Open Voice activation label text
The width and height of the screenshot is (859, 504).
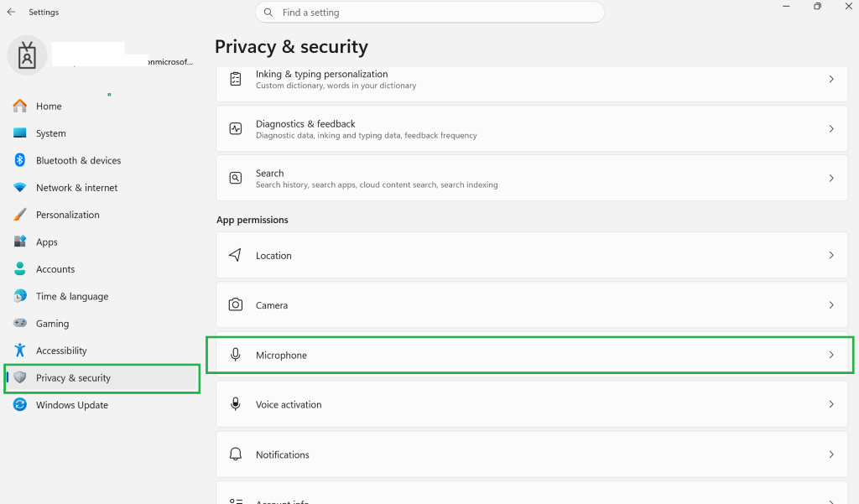(289, 404)
